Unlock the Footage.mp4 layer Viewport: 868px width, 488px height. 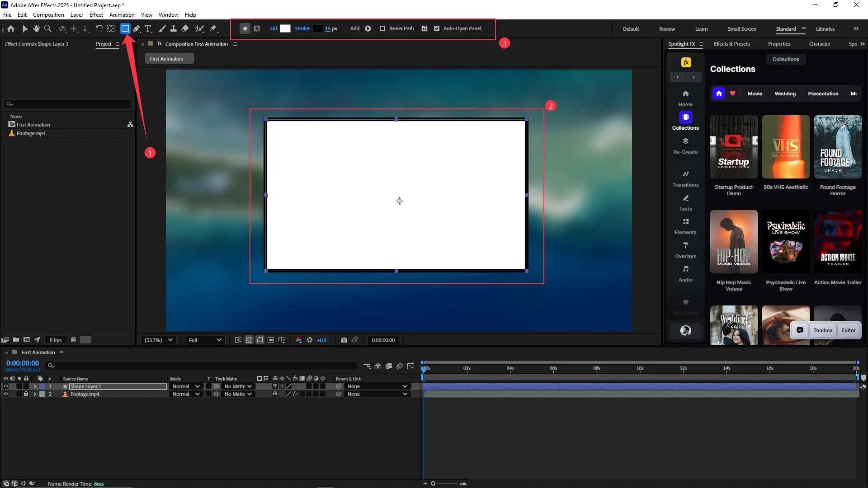pos(26,394)
